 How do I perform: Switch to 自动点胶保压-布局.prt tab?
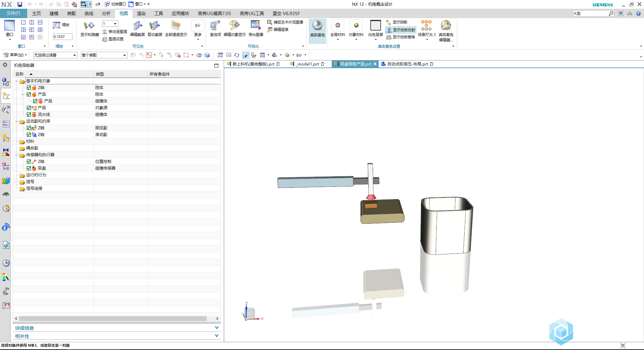click(408, 64)
